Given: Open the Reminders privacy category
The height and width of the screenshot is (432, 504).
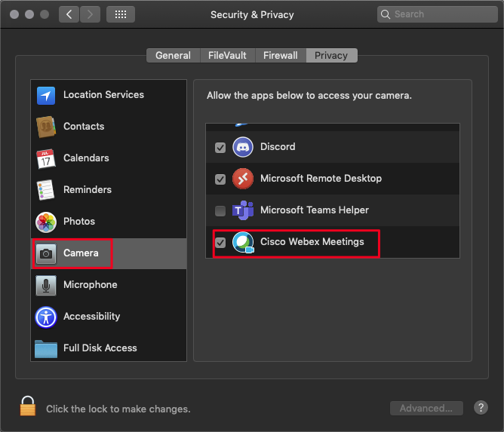Looking at the screenshot, I should click(x=87, y=190).
